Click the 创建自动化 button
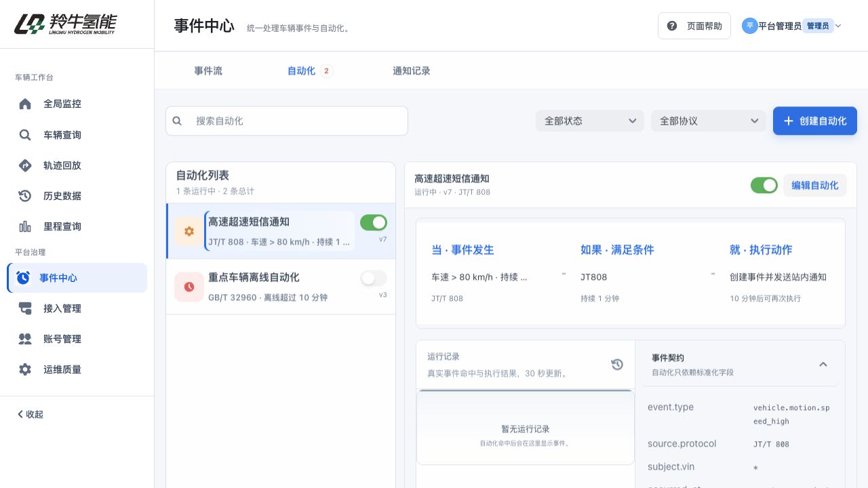 click(815, 121)
